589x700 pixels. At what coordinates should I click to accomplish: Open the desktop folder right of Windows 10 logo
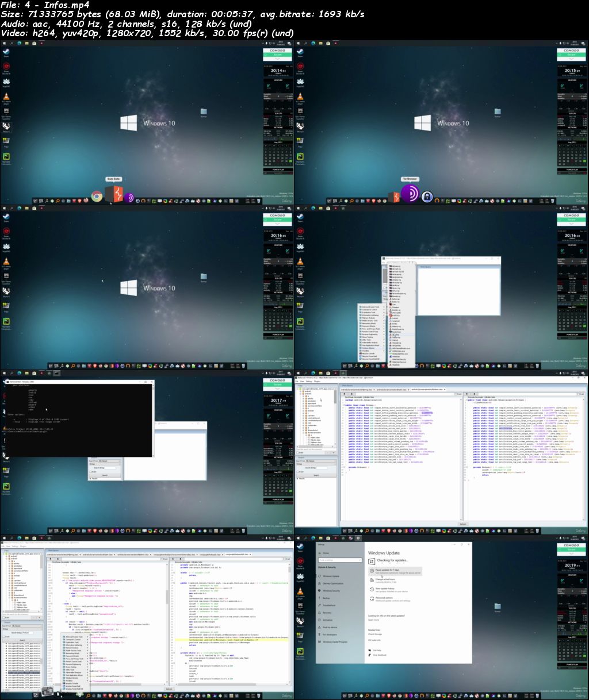204,111
